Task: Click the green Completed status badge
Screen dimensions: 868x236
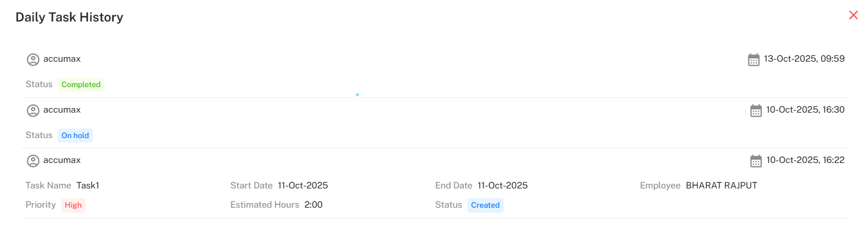Action: click(x=81, y=85)
